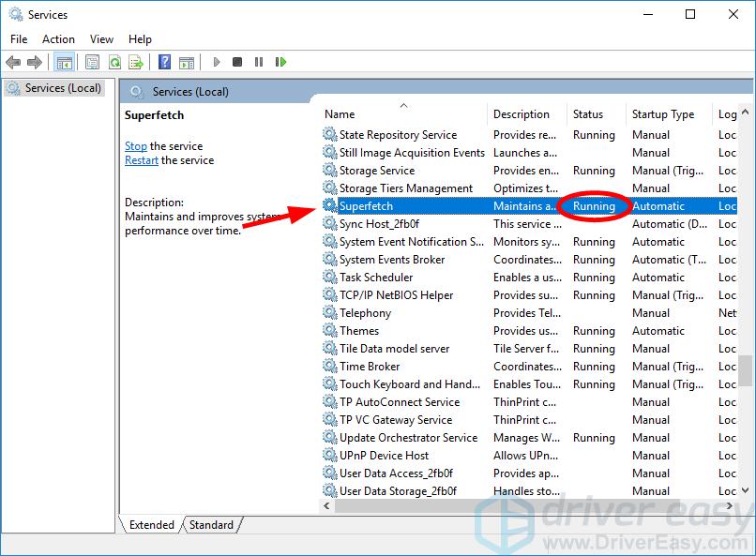Select Still Image Acquisition Events row

529,152
